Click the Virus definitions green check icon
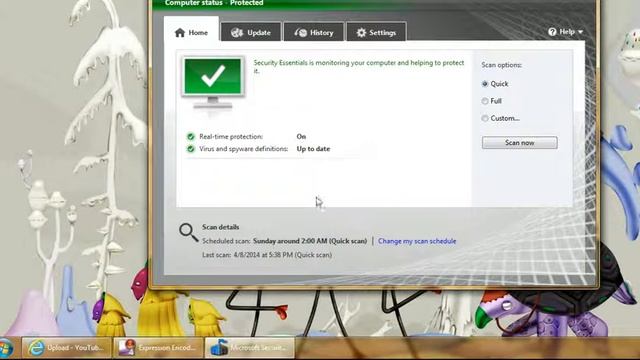Screen dimensions: 640x360 pos(191,149)
